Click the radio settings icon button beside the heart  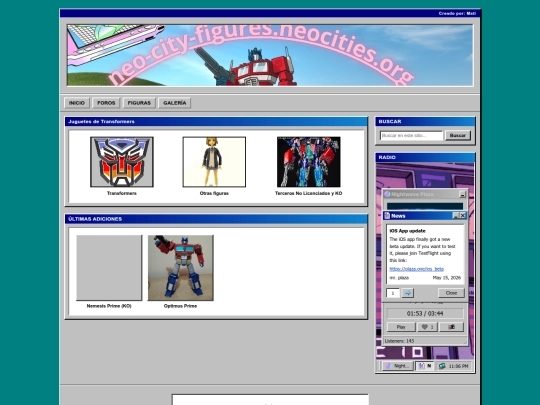point(451,327)
